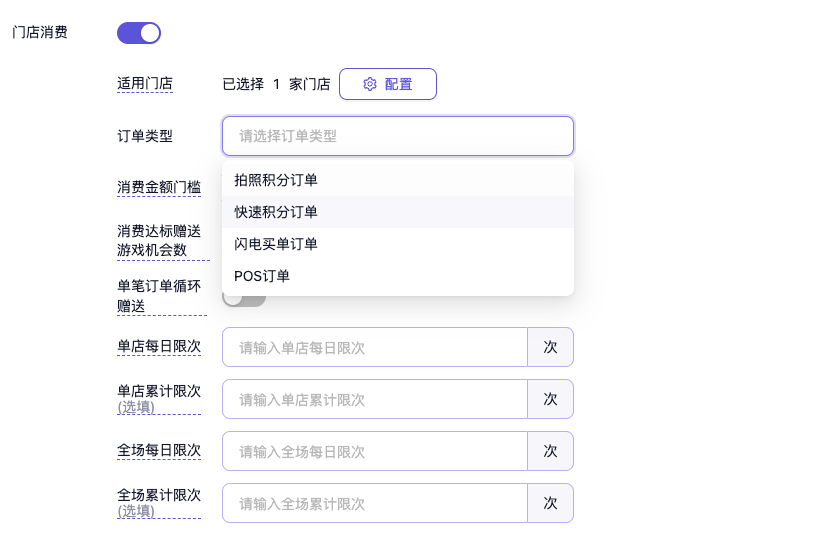Focus the 全场每日限次 input field
Image resolution: width=835 pixels, height=534 pixels.
[x=374, y=452]
